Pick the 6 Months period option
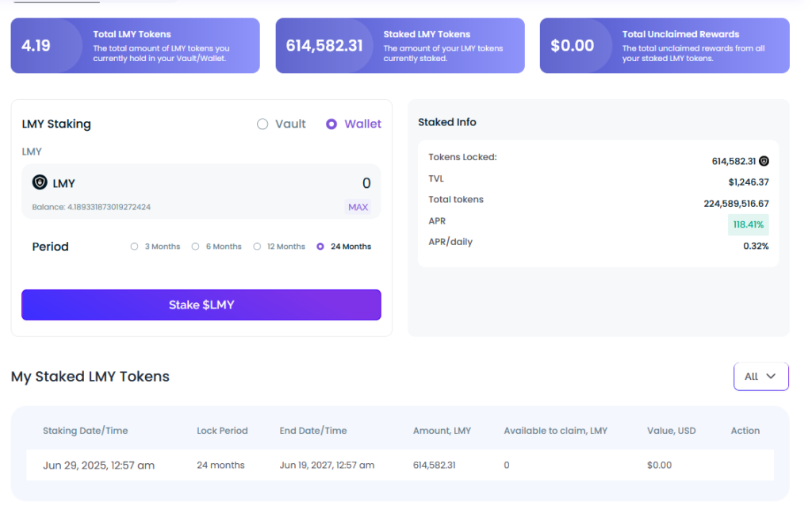 point(196,247)
